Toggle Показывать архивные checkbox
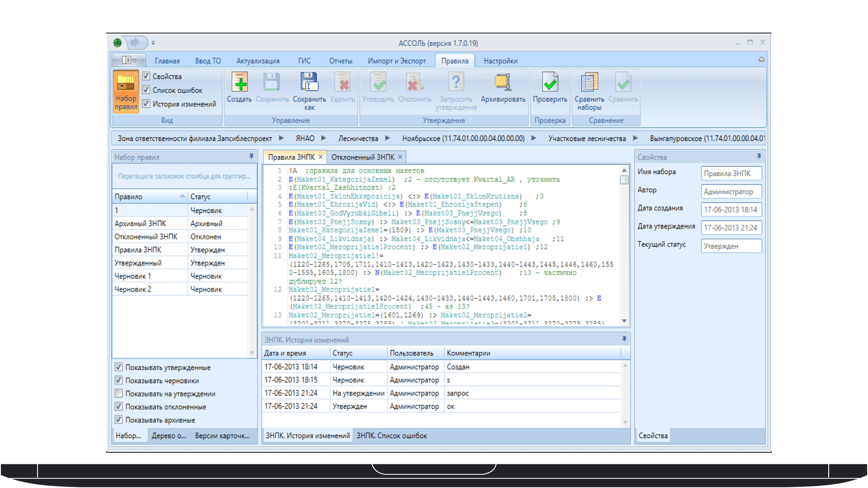Screen dimensions: 868x488 (118, 420)
